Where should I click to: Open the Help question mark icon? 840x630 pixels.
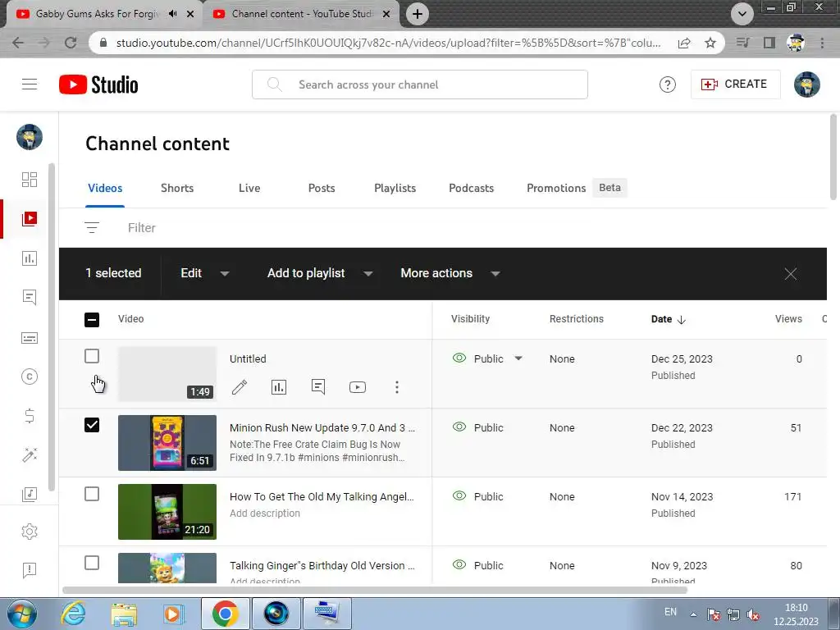[668, 84]
